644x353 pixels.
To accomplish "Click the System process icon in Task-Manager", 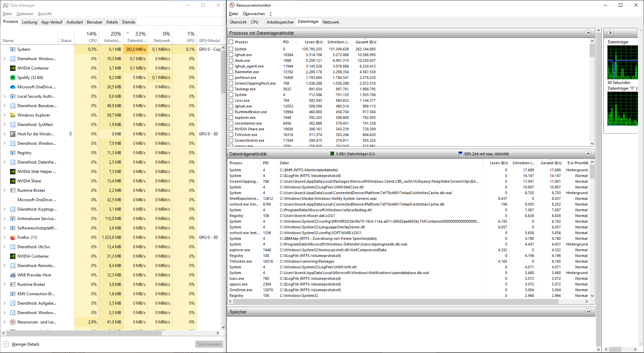I will tap(13, 49).
